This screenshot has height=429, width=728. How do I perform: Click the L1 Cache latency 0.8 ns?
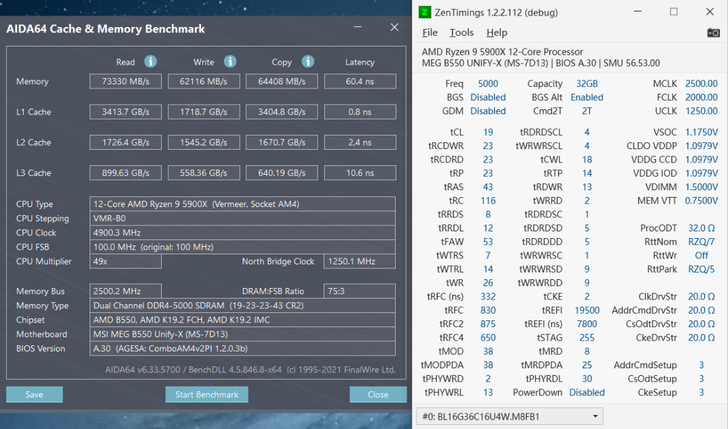pos(360,112)
